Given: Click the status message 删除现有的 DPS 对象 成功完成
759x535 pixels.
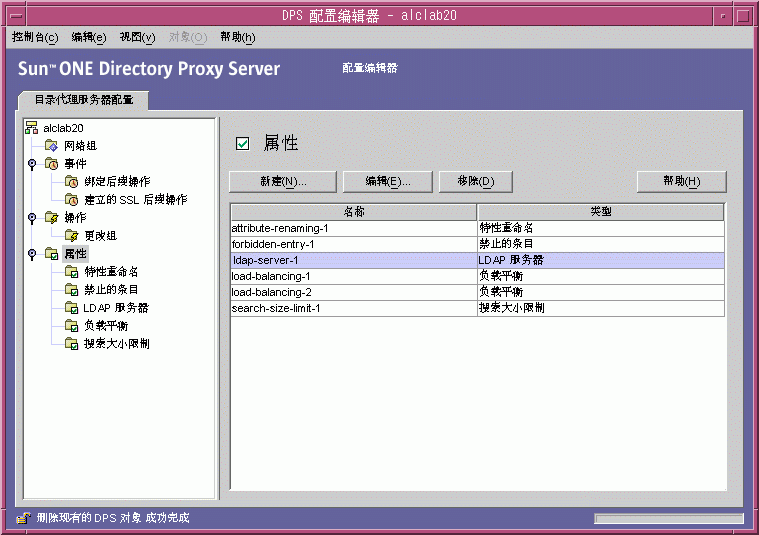Looking at the screenshot, I should [x=113, y=518].
